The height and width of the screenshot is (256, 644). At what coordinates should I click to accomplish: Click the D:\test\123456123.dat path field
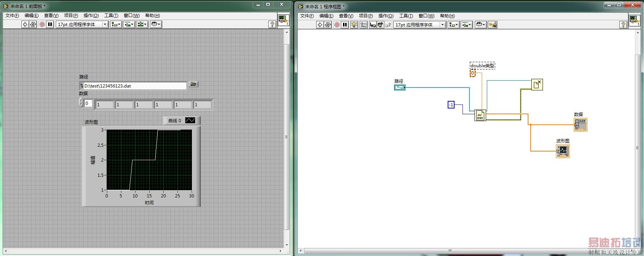134,86
